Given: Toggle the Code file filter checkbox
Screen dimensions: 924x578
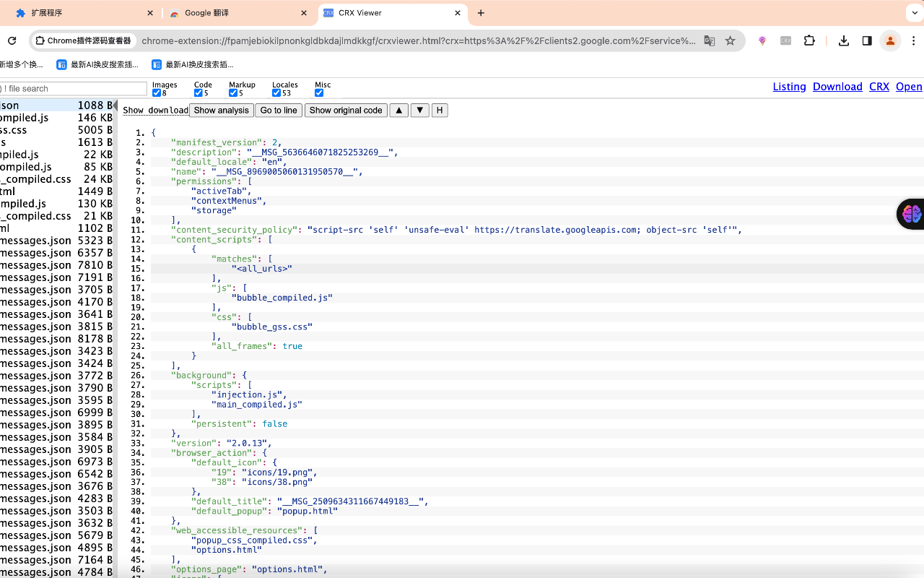Looking at the screenshot, I should click(x=199, y=93).
